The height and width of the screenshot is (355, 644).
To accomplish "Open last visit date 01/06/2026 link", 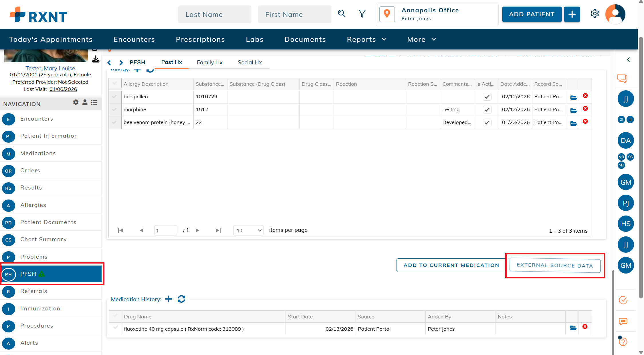I will pyautogui.click(x=63, y=89).
